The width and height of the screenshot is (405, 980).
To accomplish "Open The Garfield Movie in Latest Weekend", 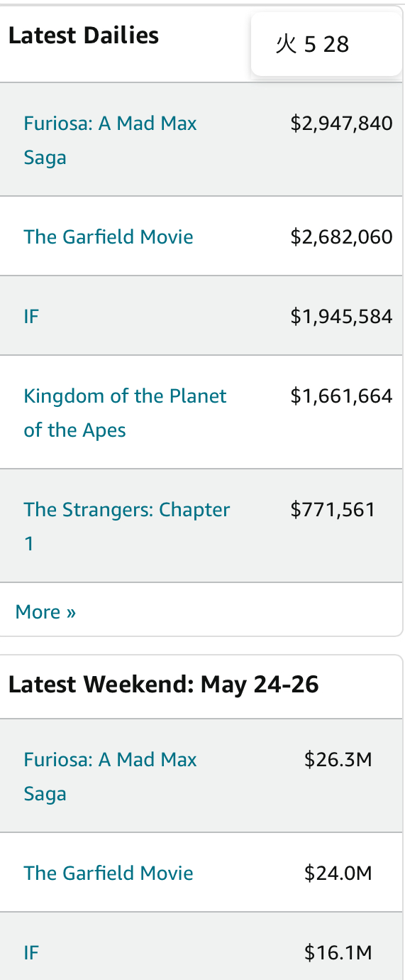I will click(109, 873).
